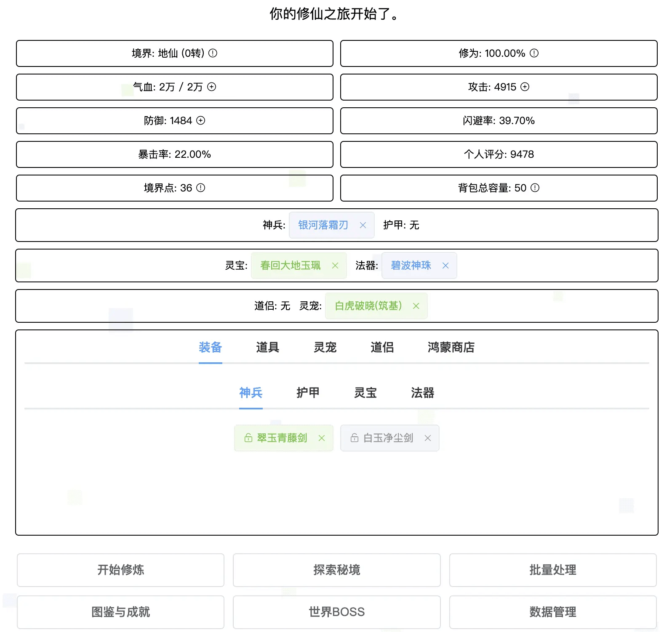
Task: Toggle the lock icon on 翠玉青藤剑
Action: coord(248,438)
